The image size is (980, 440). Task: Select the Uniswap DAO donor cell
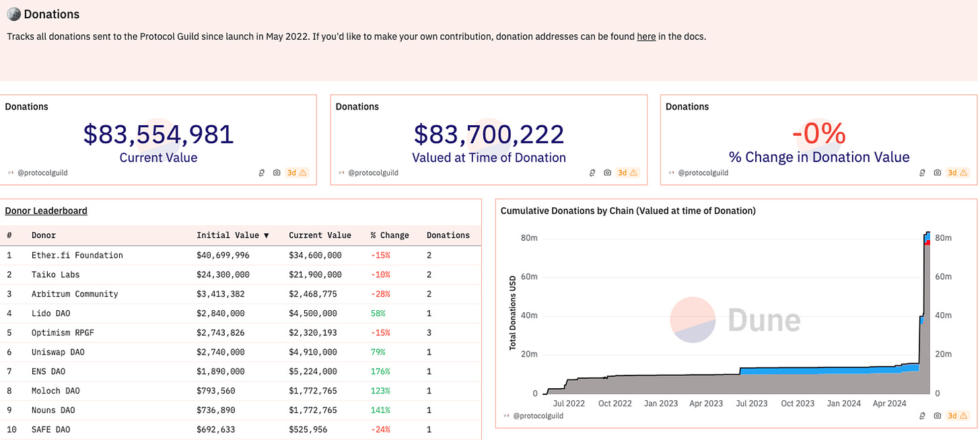(58, 352)
